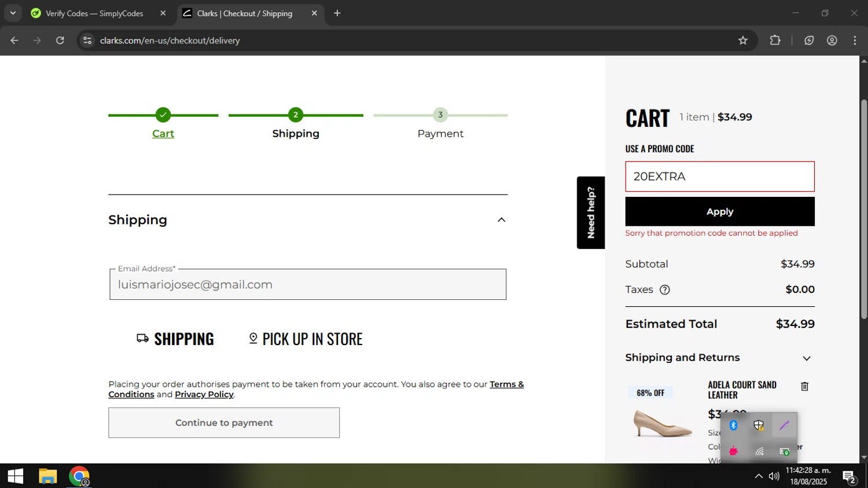Open Privacy Policy link

click(204, 394)
